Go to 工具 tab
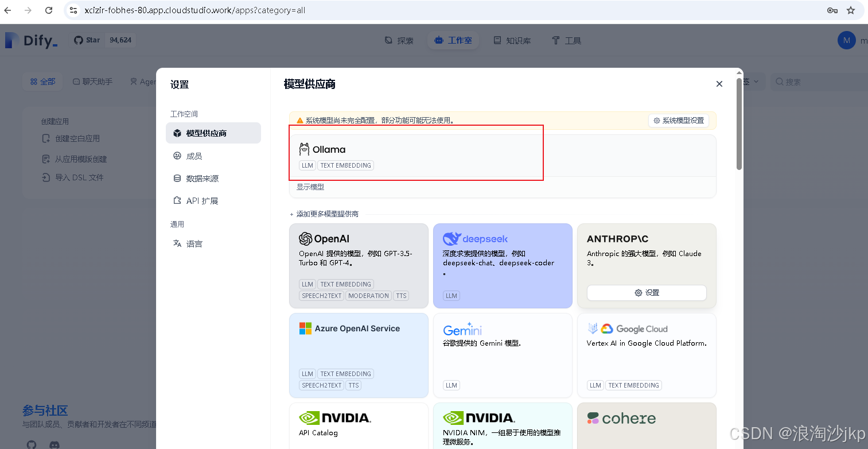The image size is (868, 449). pos(566,40)
